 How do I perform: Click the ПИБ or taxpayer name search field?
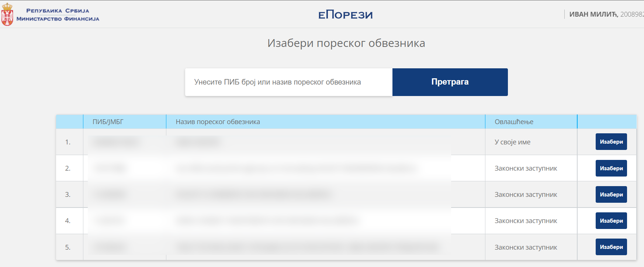pos(289,82)
